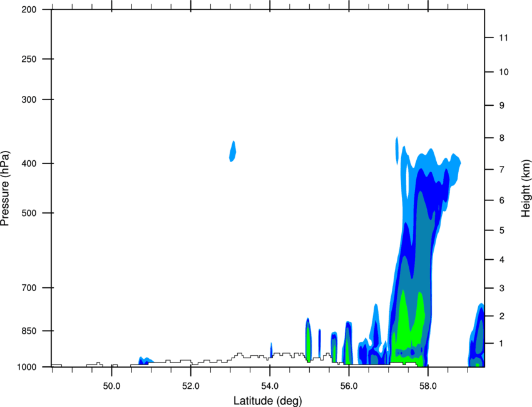Click the 8 km height label
The height and width of the screenshot is (407, 532).
click(502, 138)
